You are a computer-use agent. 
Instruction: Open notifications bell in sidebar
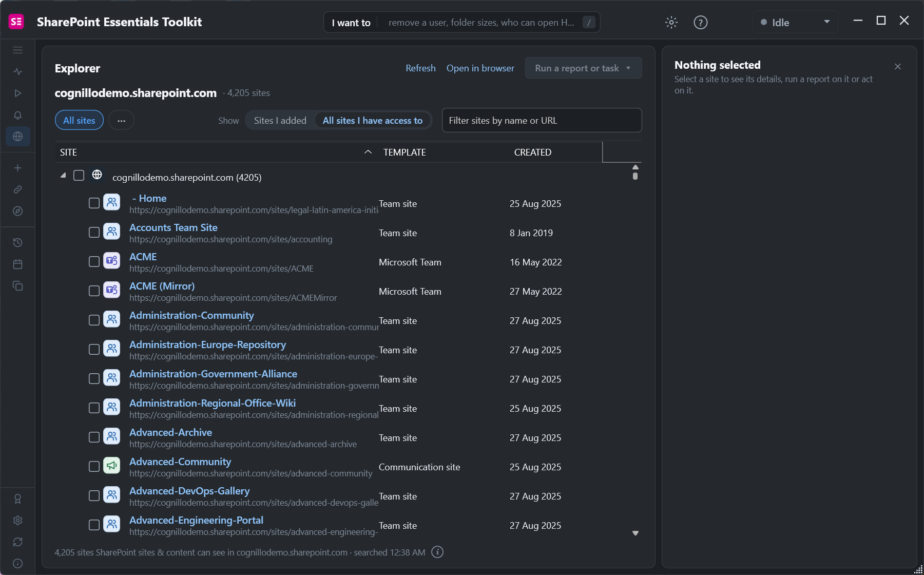pos(18,115)
